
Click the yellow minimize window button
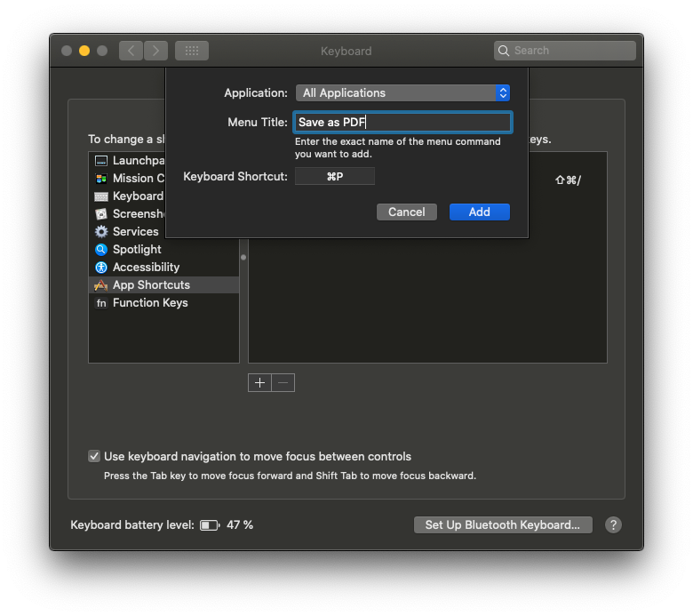[84, 51]
